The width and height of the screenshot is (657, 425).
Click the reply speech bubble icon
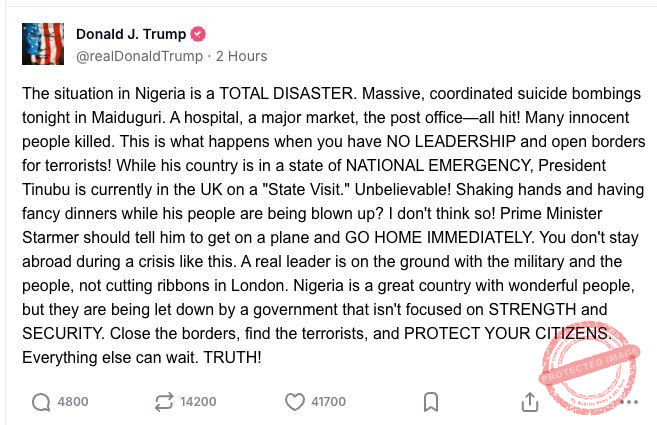pos(41,402)
